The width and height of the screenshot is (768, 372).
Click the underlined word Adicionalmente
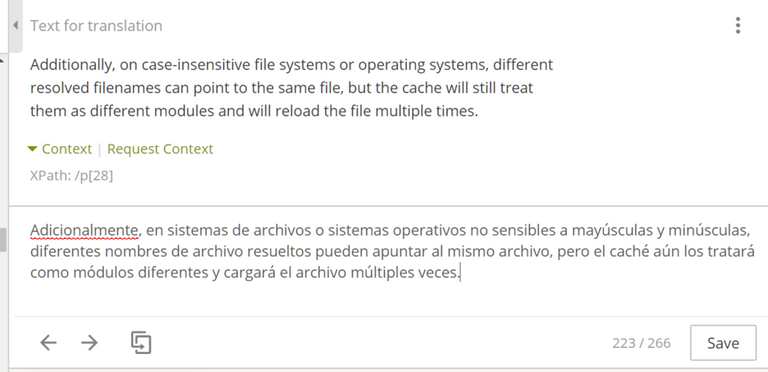(x=84, y=230)
